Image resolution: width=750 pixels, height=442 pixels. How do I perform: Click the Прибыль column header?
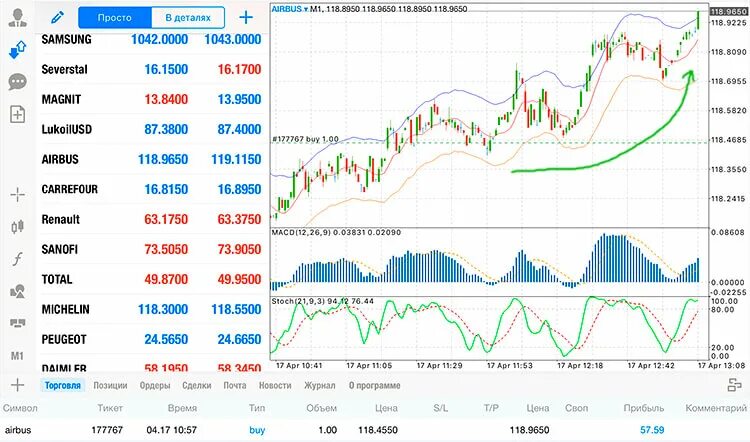(644, 408)
